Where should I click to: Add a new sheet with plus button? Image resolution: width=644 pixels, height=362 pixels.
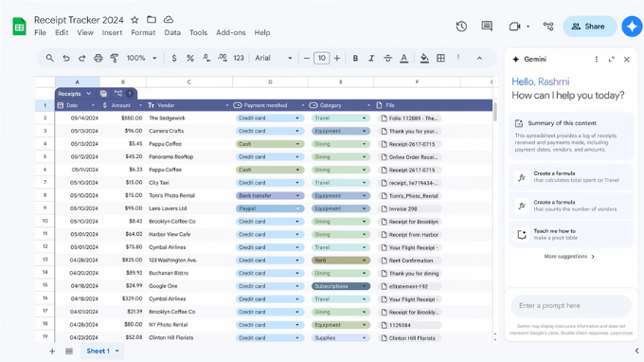(52, 351)
